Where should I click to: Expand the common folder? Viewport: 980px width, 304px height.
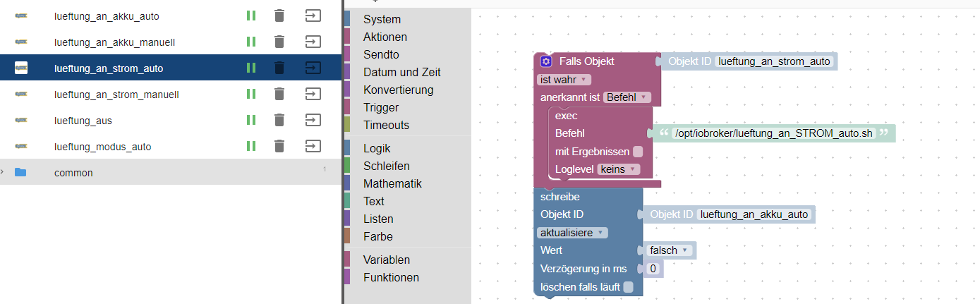point(2,172)
